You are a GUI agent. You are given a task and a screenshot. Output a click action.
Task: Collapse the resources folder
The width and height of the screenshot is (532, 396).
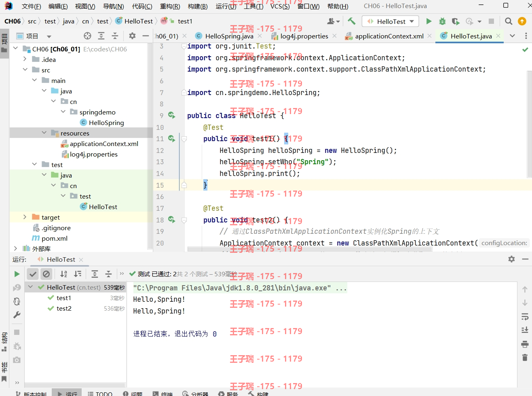pos(44,133)
